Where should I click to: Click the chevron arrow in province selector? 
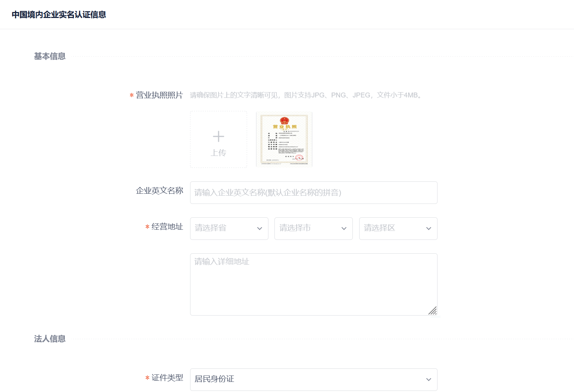coord(259,229)
